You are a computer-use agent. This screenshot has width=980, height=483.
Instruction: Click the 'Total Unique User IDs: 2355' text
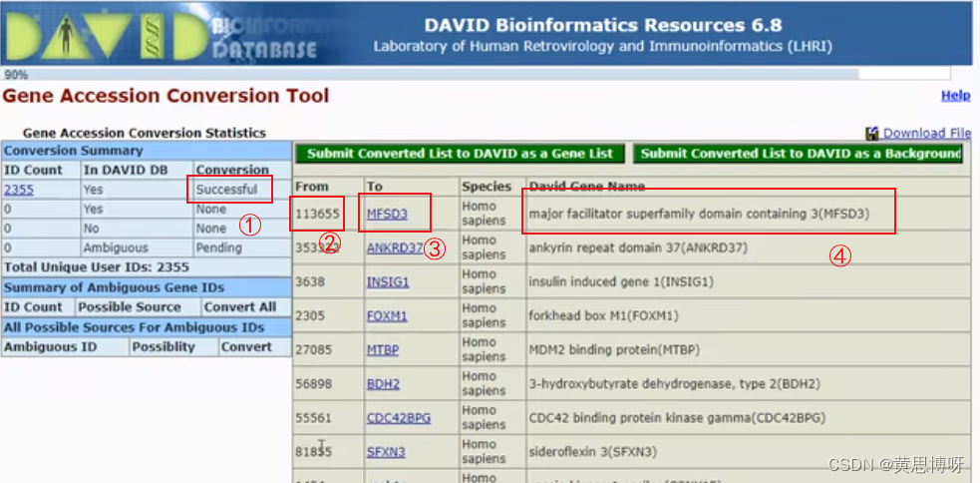97,267
